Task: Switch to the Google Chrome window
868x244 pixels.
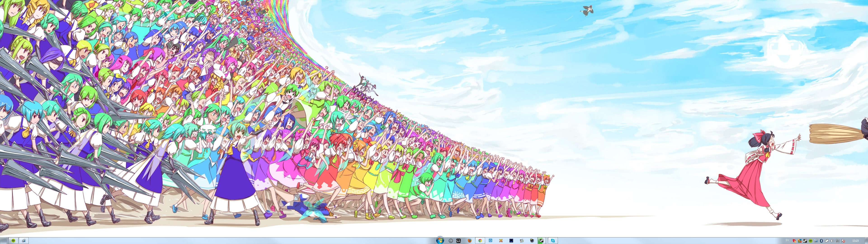Action: (x=480, y=241)
